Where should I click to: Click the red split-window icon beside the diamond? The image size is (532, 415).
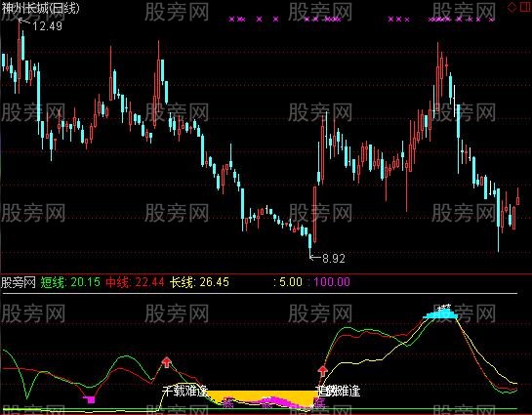[x=526, y=7]
